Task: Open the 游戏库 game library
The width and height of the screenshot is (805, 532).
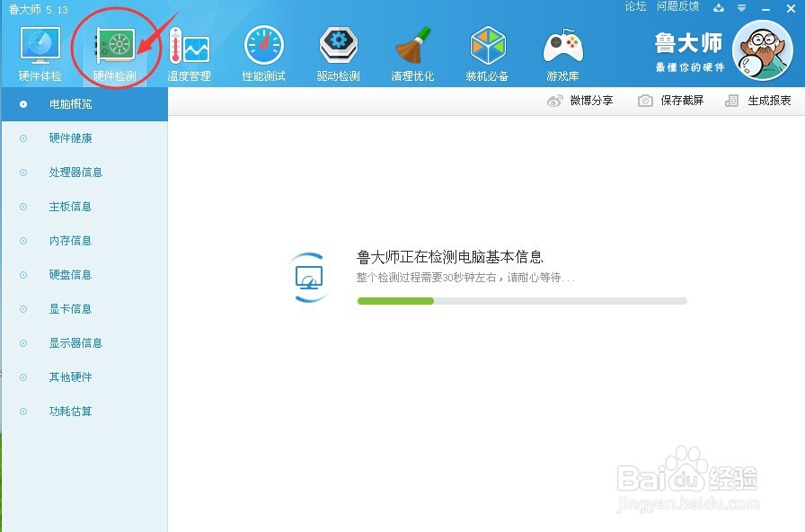Action: coord(562,49)
